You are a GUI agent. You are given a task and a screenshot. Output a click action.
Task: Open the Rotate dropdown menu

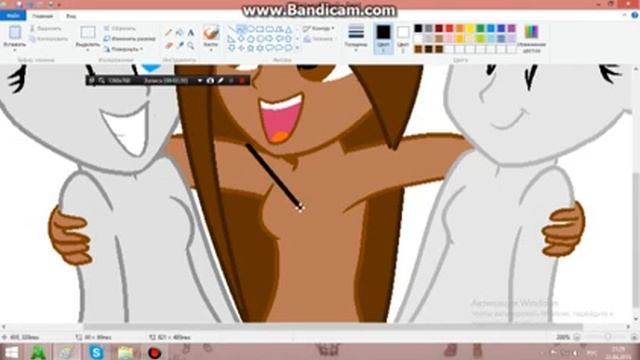(123, 49)
